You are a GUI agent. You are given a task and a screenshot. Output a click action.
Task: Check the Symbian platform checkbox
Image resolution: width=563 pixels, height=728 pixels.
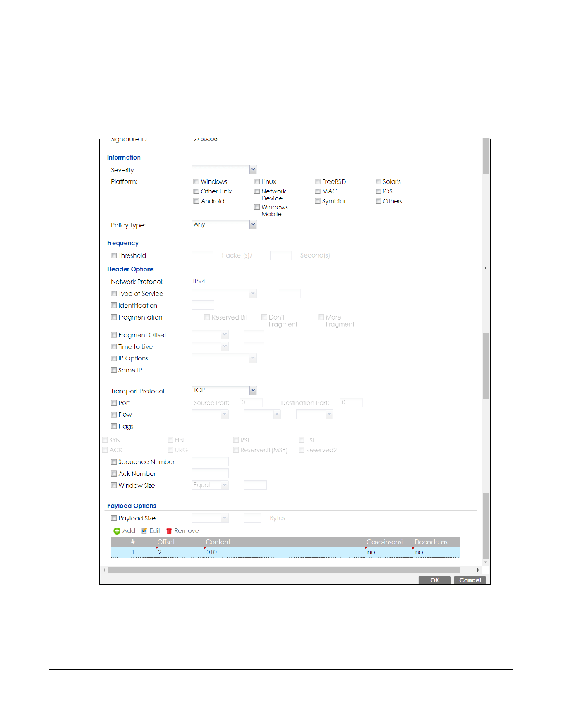click(318, 201)
